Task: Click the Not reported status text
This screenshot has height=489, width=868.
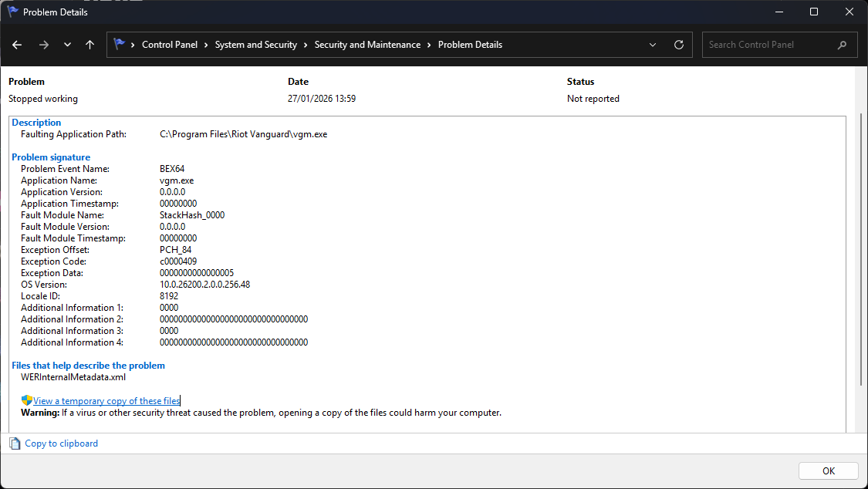Action: pyautogui.click(x=593, y=99)
